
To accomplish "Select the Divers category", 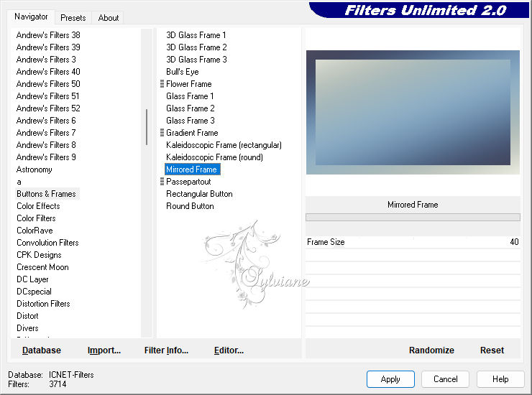I will 27,328.
